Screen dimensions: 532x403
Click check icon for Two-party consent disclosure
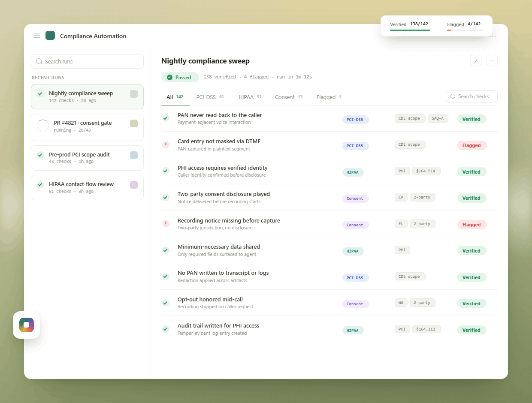166,197
